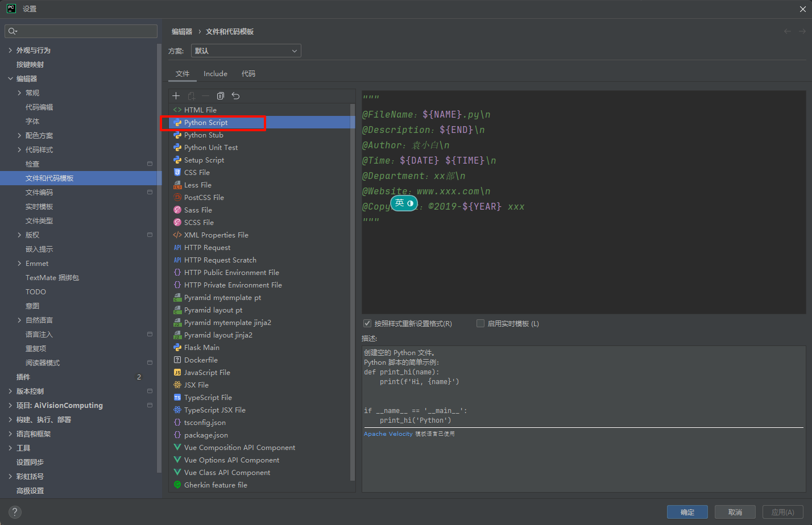The height and width of the screenshot is (525, 812).
Task: Click the PostCSS File icon
Action: 177,198
